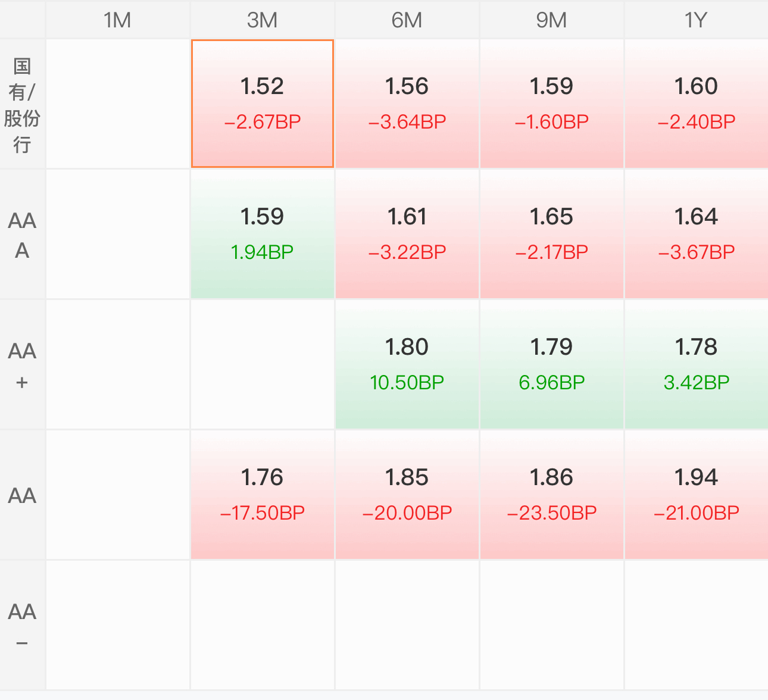768x700 pixels.
Task: Click the 1.56 cell with -3.64BP
Action: [407, 104]
